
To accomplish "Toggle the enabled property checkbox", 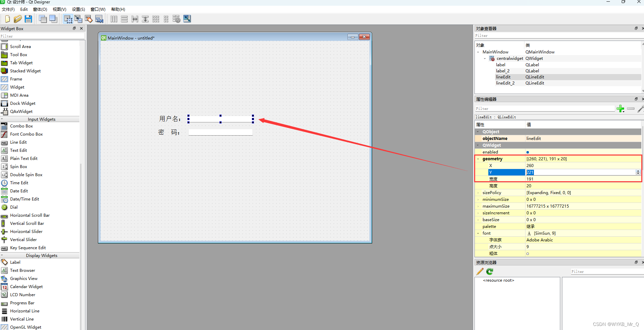I will [527, 152].
